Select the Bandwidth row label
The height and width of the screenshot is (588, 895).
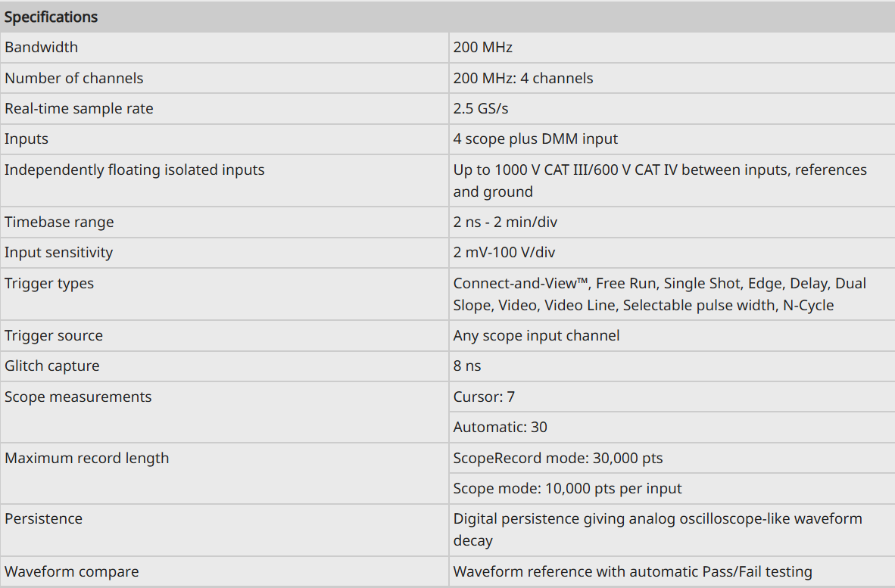point(41,48)
